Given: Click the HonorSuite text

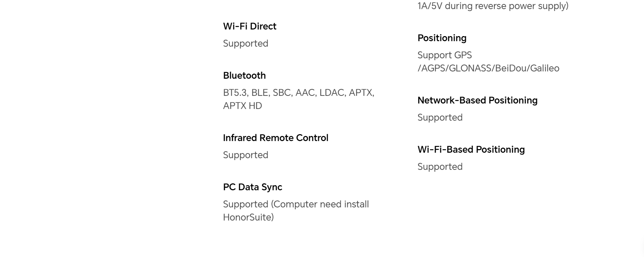Looking at the screenshot, I should [x=248, y=217].
